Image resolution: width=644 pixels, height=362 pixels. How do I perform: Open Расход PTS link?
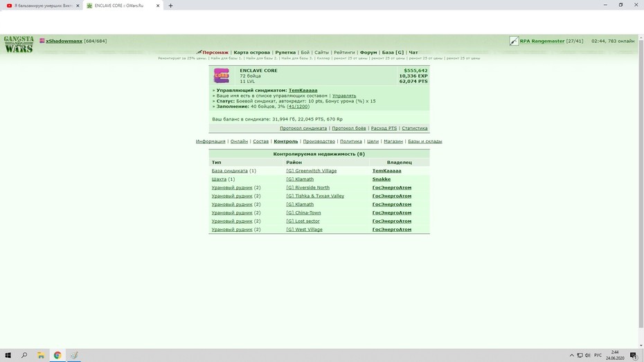point(384,128)
